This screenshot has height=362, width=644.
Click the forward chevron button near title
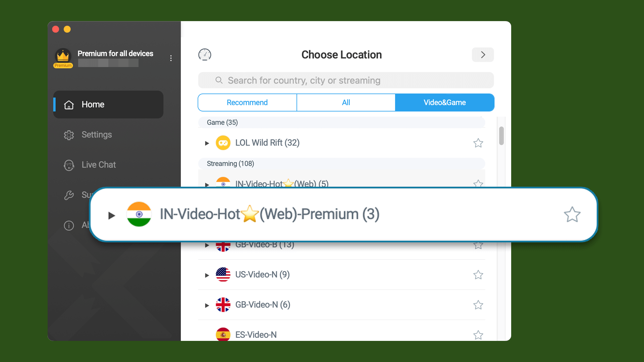pyautogui.click(x=483, y=55)
